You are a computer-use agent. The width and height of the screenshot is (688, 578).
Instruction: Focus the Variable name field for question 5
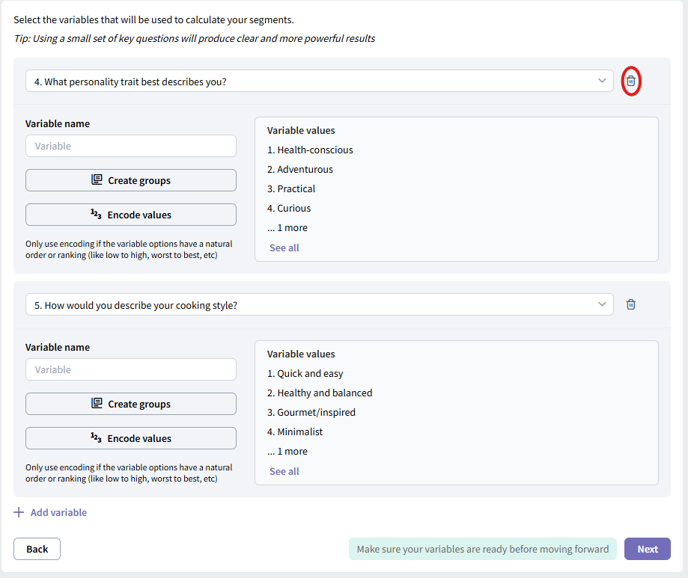pyautogui.click(x=131, y=370)
